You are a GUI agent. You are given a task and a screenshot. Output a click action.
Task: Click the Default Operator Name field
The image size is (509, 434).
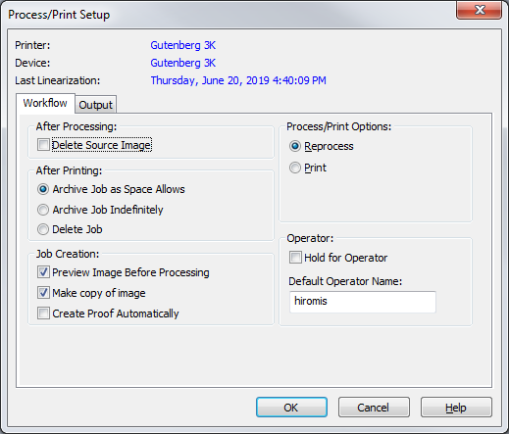[363, 301]
